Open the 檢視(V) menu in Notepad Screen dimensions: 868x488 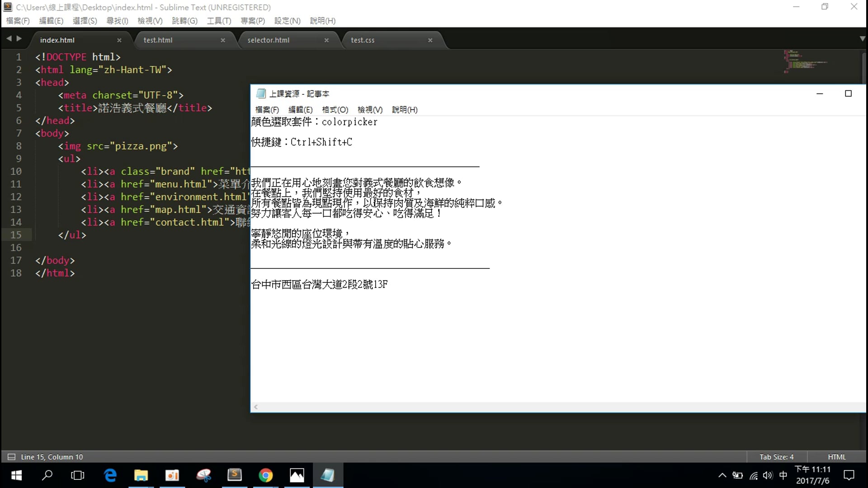tap(370, 109)
